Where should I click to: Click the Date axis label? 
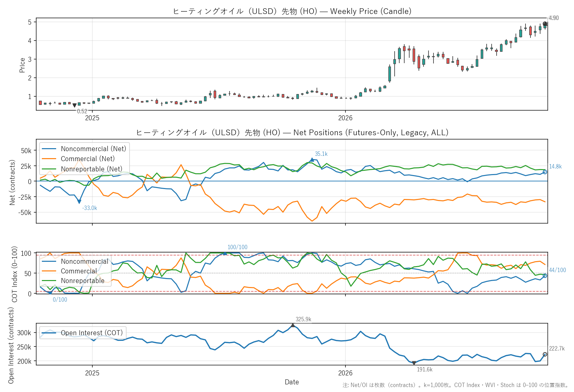pyautogui.click(x=292, y=382)
